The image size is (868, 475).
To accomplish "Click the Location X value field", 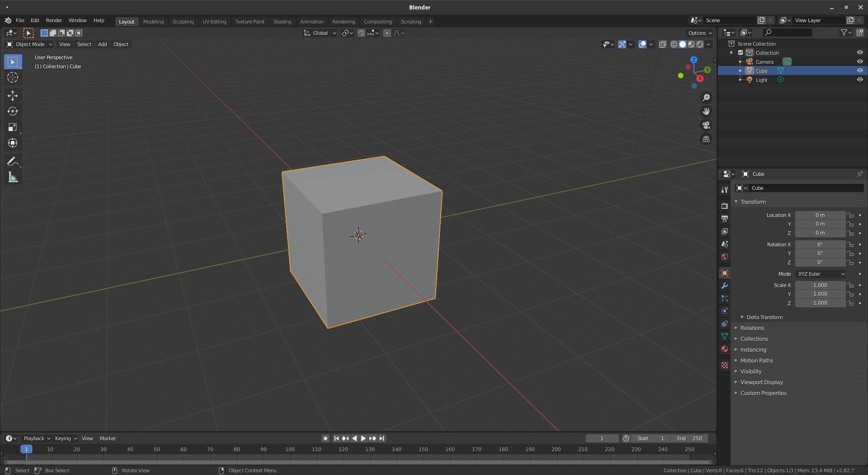I will coord(820,215).
